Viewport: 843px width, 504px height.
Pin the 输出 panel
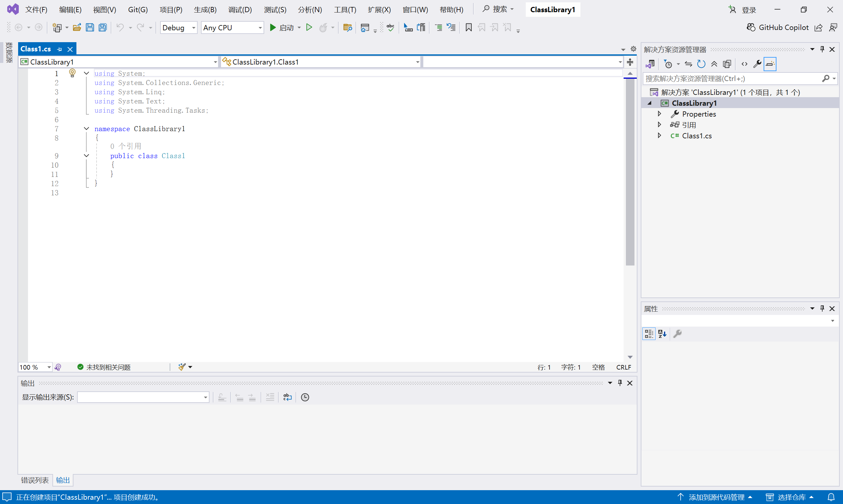[x=620, y=382]
